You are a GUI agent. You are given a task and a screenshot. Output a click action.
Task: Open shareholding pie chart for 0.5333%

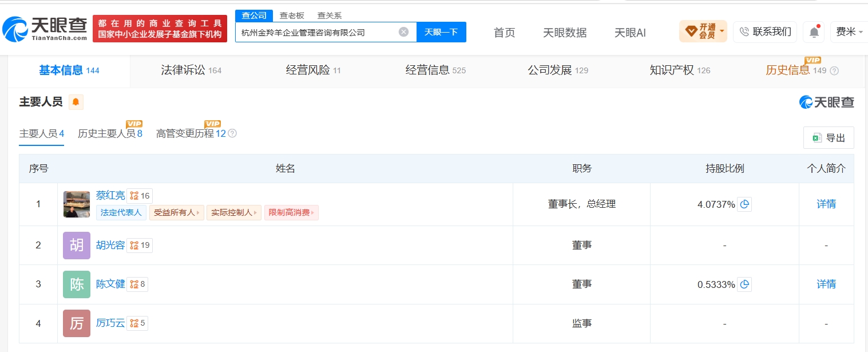[x=744, y=284]
